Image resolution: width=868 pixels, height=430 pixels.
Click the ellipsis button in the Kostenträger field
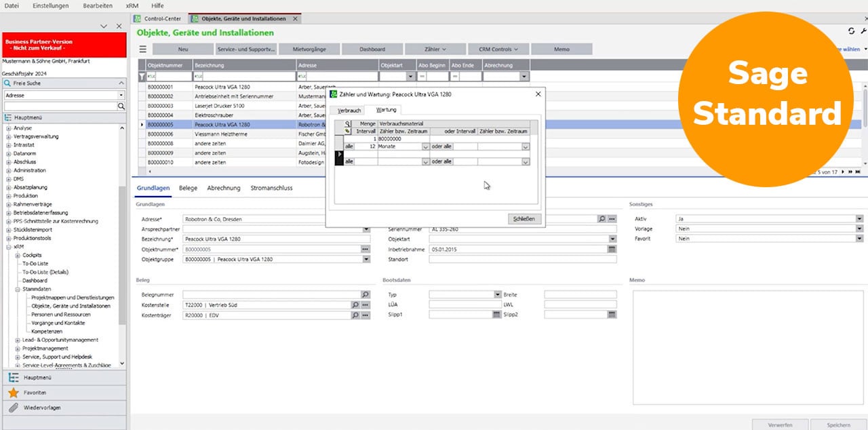(x=366, y=315)
